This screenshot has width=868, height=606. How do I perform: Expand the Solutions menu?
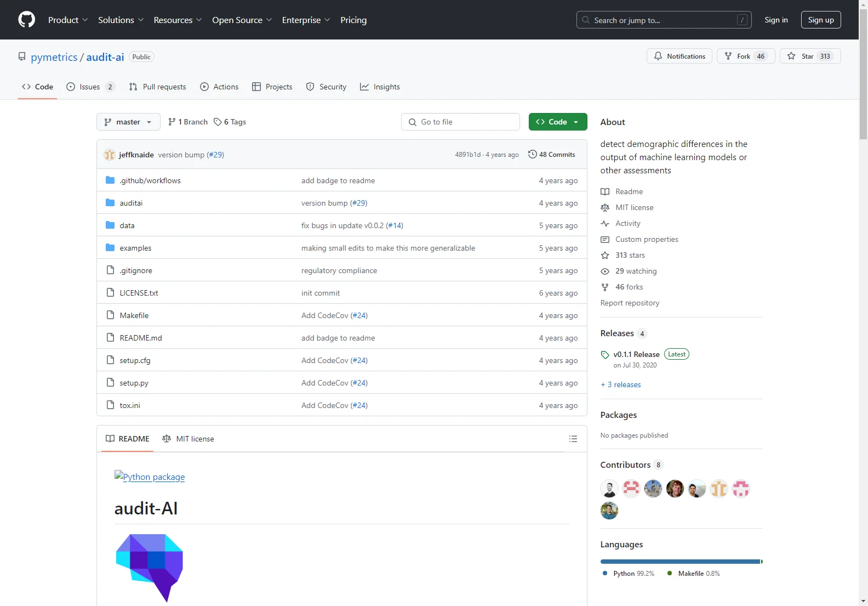(x=121, y=20)
